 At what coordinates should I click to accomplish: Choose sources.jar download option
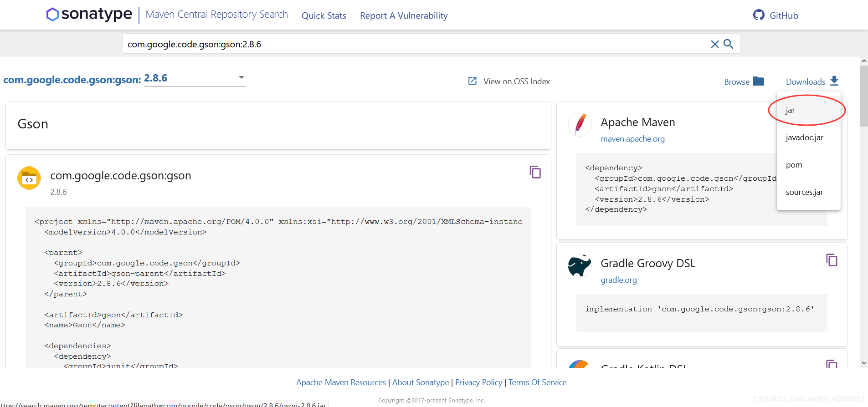point(804,192)
